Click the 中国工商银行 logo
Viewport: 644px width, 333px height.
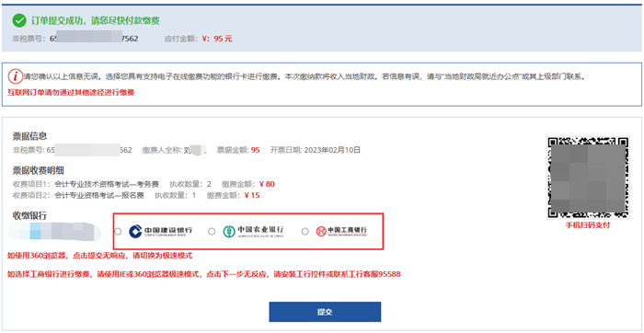(x=341, y=232)
